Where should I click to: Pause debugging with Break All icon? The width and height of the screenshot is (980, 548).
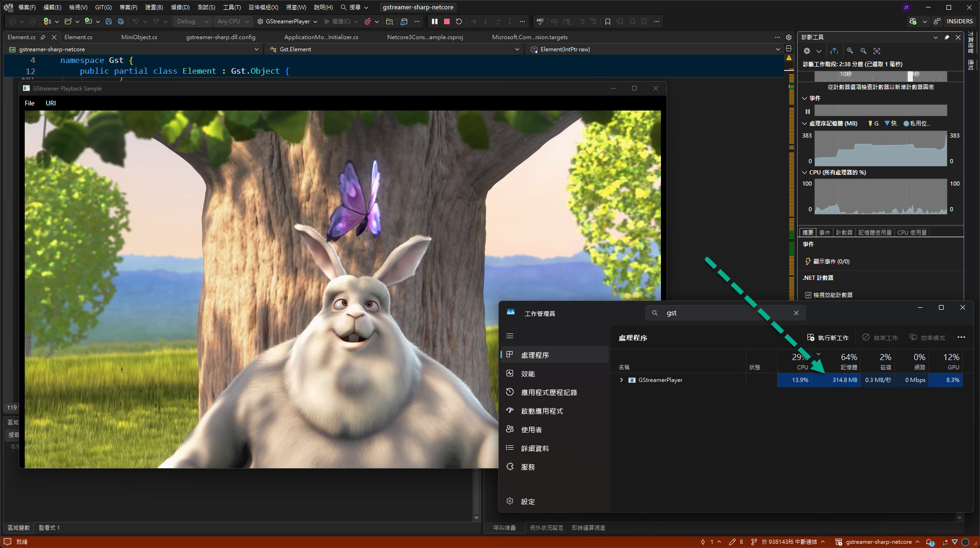pyautogui.click(x=434, y=21)
